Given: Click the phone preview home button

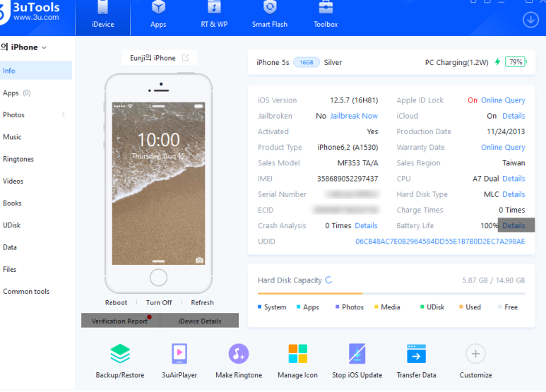Looking at the screenshot, I should point(158,278).
